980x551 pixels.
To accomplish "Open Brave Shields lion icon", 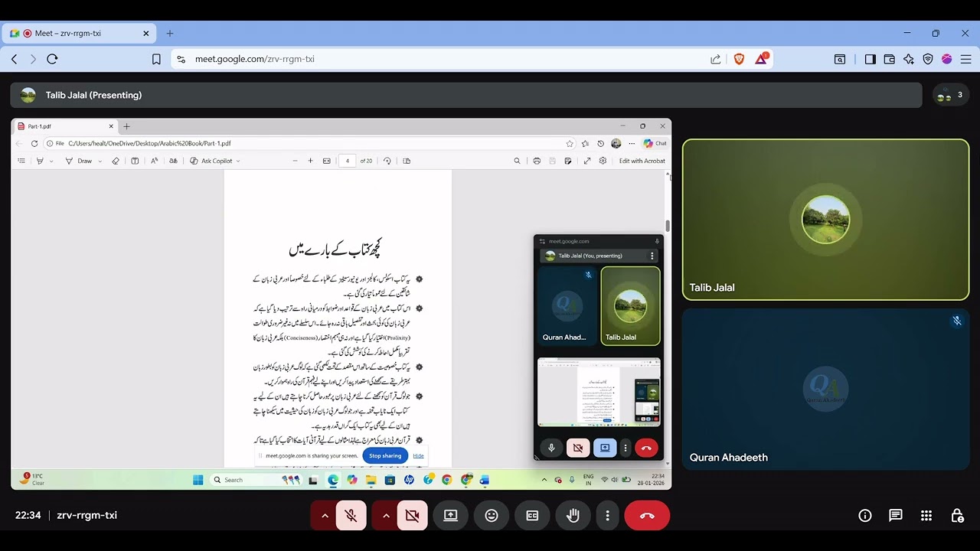I will click(x=739, y=59).
